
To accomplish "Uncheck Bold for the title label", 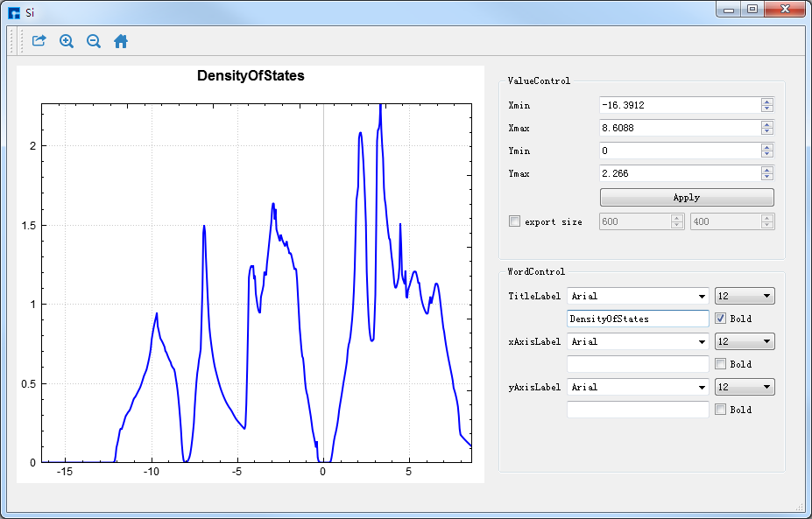I will click(x=721, y=319).
